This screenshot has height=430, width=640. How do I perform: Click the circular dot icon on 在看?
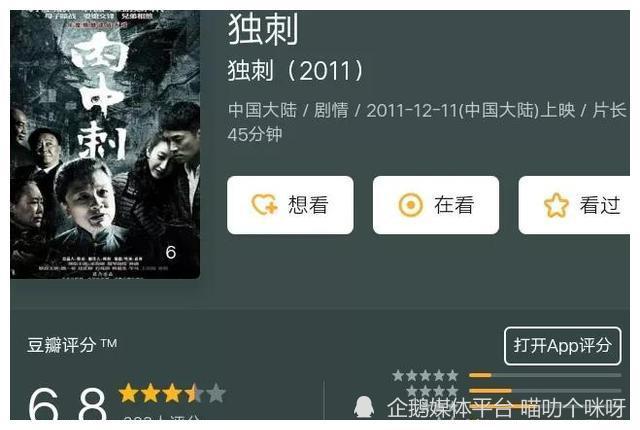click(x=410, y=204)
